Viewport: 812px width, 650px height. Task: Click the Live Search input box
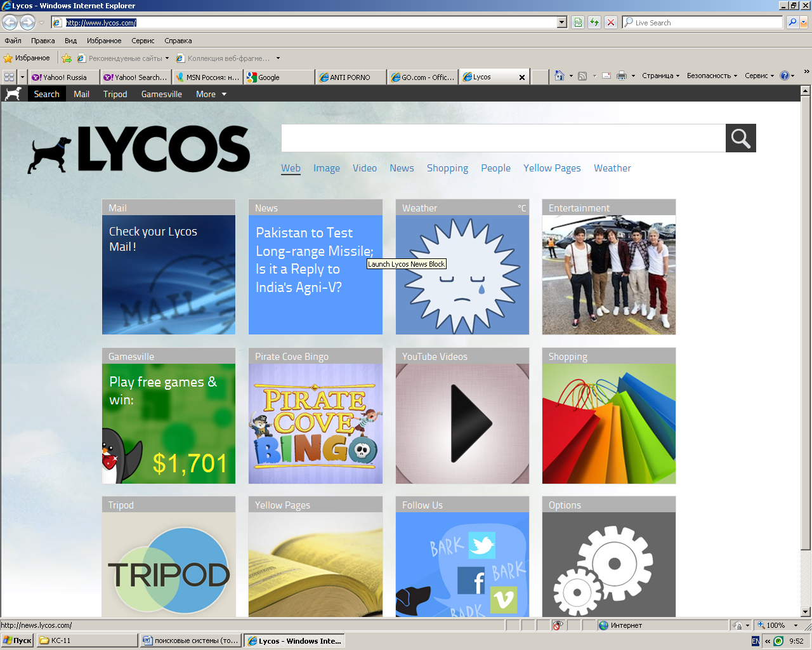(x=702, y=23)
